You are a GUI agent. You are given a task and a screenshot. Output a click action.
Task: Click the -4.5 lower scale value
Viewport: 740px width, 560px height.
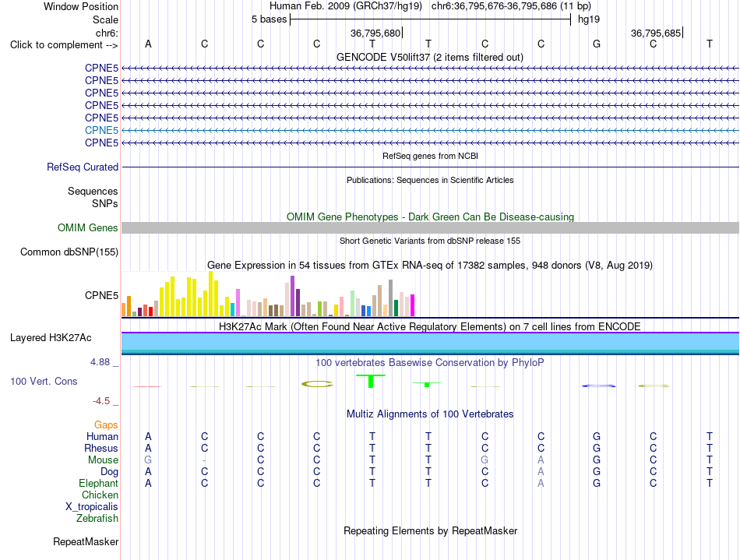pyautogui.click(x=101, y=401)
